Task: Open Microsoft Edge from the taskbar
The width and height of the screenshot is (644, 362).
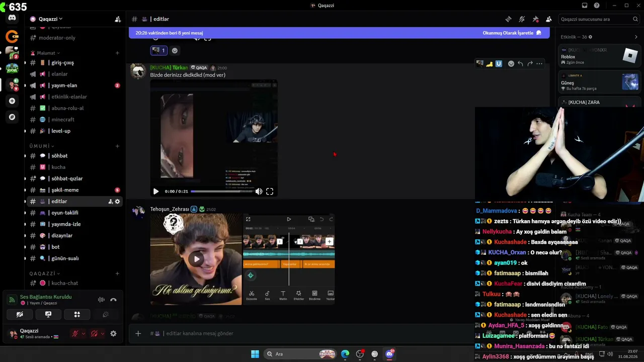Action: [345, 354]
